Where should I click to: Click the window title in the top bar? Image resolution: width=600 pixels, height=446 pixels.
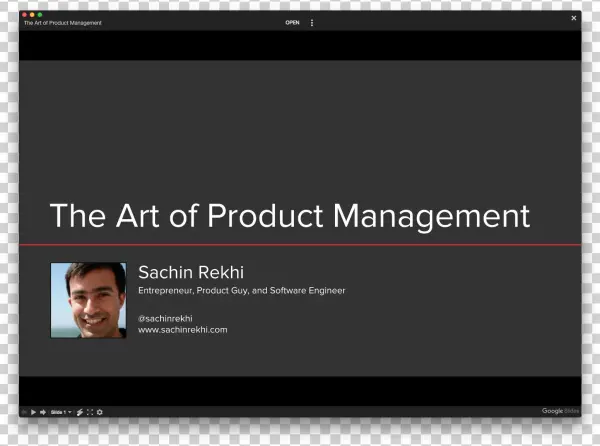63,23
